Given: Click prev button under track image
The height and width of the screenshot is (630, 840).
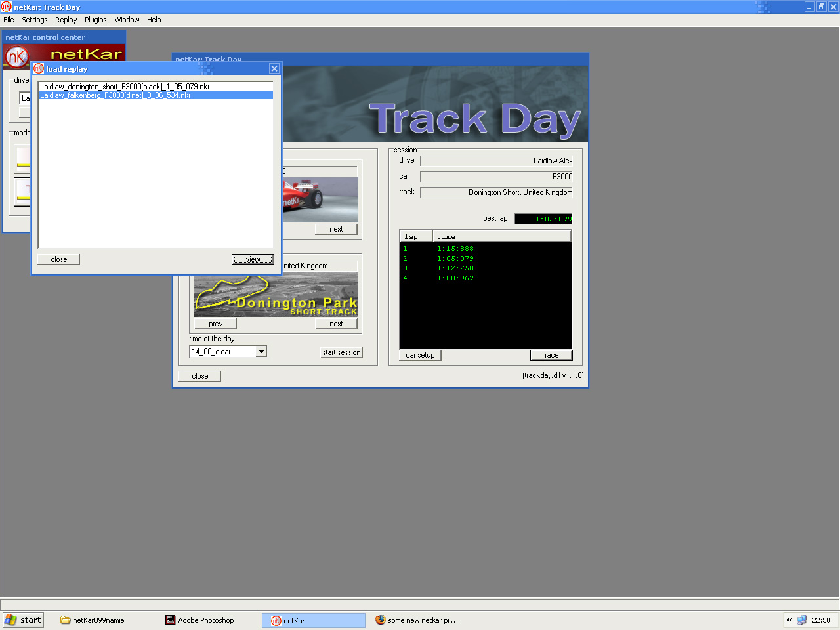Looking at the screenshot, I should pyautogui.click(x=215, y=324).
